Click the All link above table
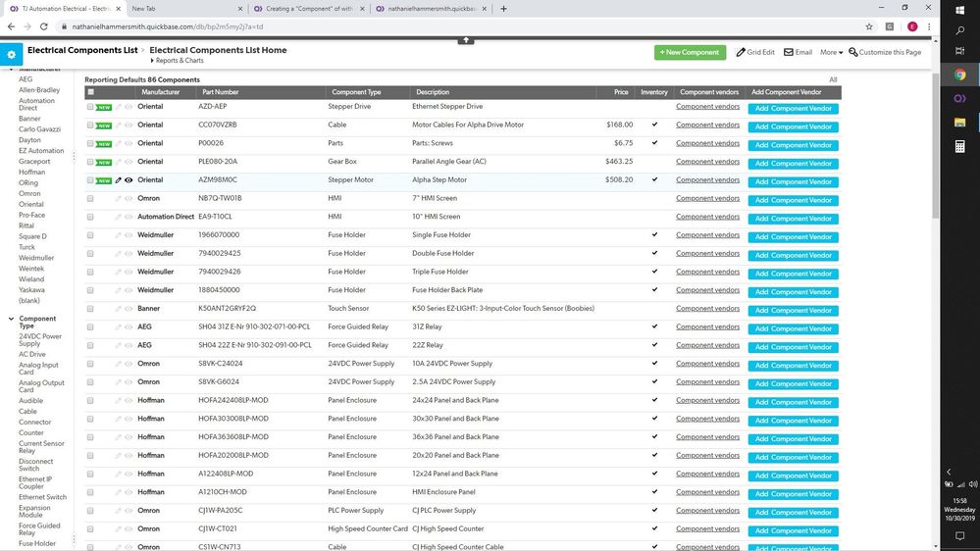This screenshot has width=980, height=551. pos(833,80)
